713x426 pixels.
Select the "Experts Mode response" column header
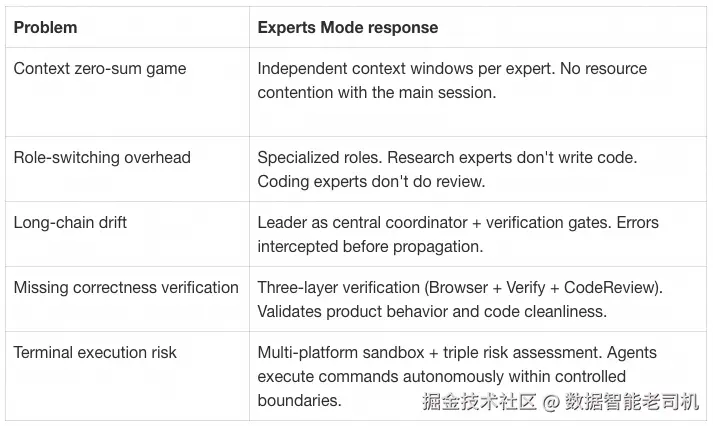point(347,28)
